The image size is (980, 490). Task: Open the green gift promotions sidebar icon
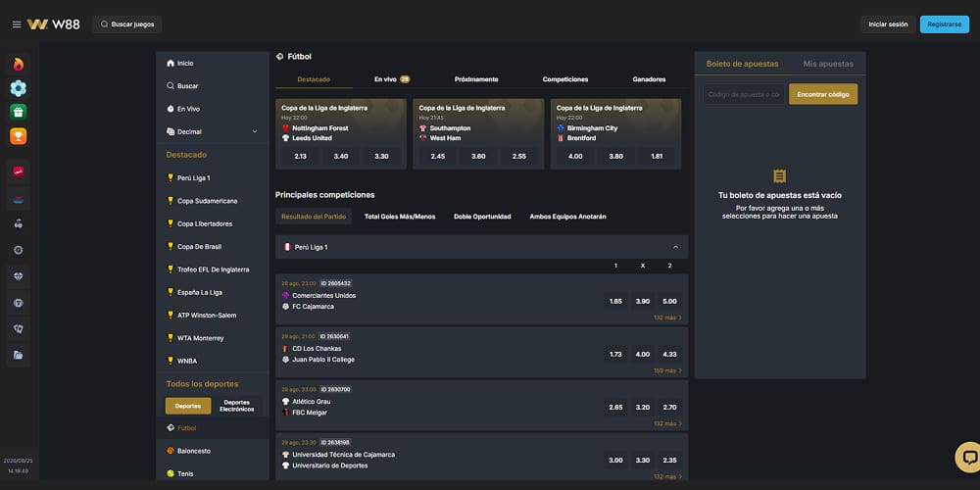pos(18,112)
